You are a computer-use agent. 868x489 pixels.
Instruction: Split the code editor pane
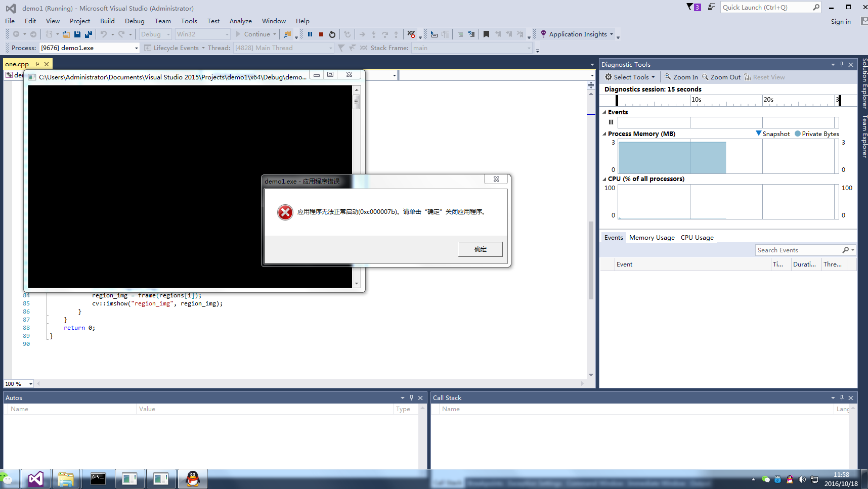click(x=591, y=85)
